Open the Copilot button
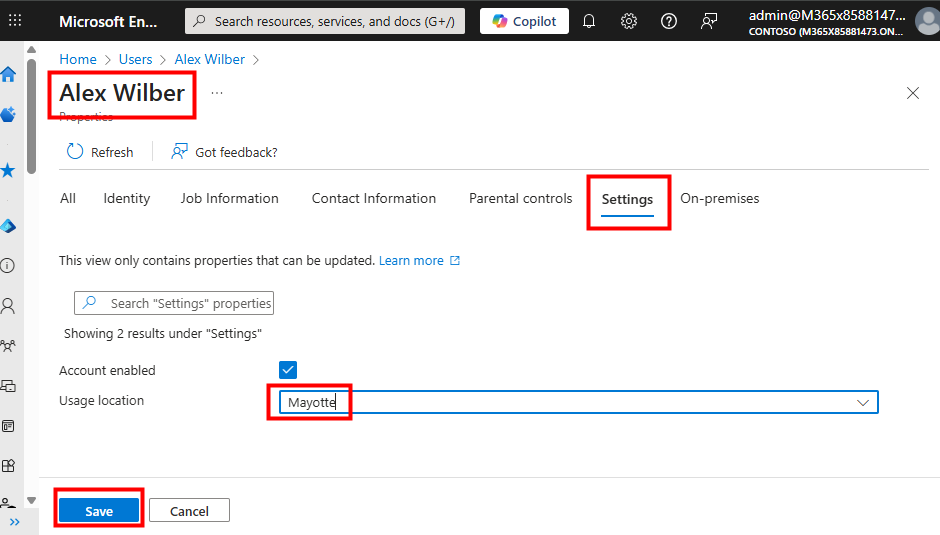Screen dimensions: 940x535 coord(524,21)
